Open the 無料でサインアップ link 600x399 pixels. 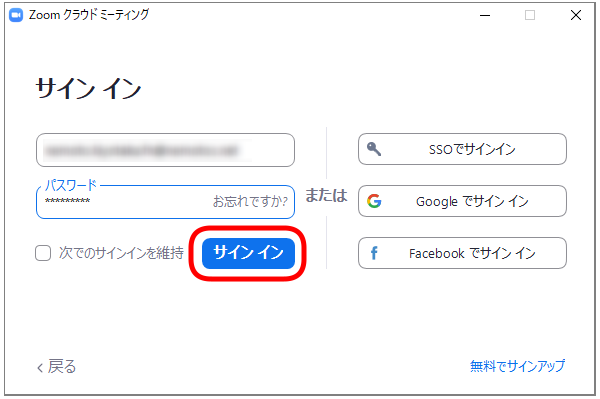click(517, 366)
